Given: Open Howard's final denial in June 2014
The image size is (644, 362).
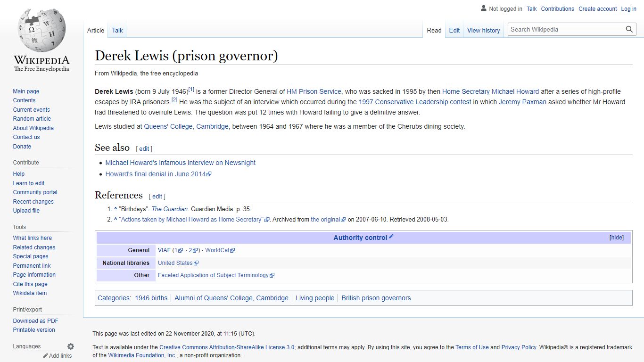Looking at the screenshot, I should tap(158, 174).
